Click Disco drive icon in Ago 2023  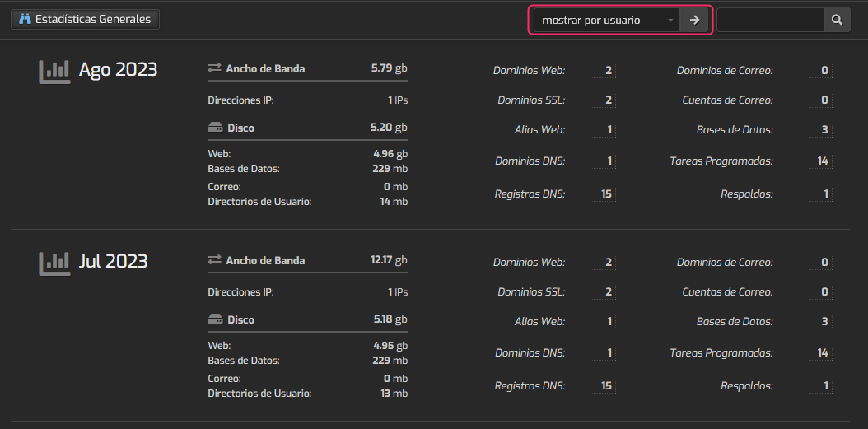pos(215,128)
